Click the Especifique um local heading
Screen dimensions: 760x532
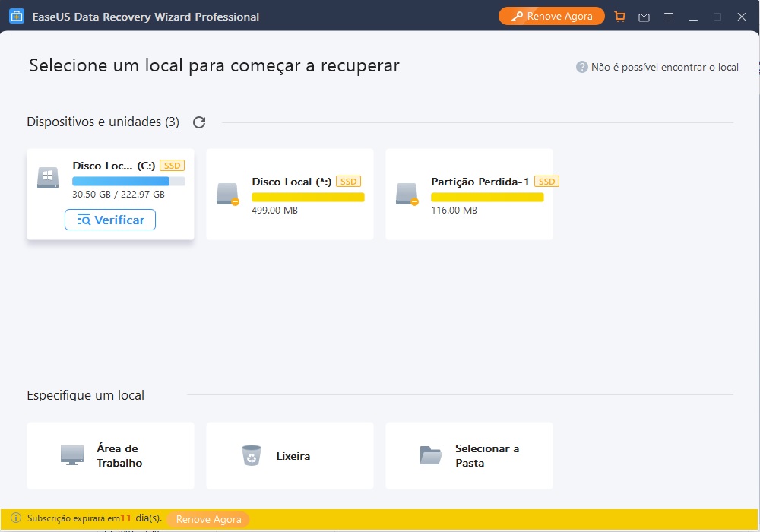[x=86, y=395]
